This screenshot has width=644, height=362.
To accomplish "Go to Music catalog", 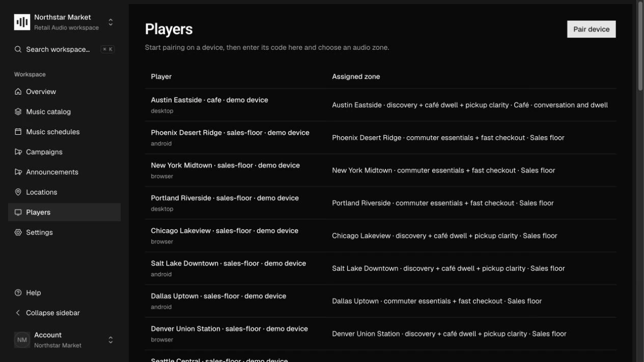I will pos(64,112).
